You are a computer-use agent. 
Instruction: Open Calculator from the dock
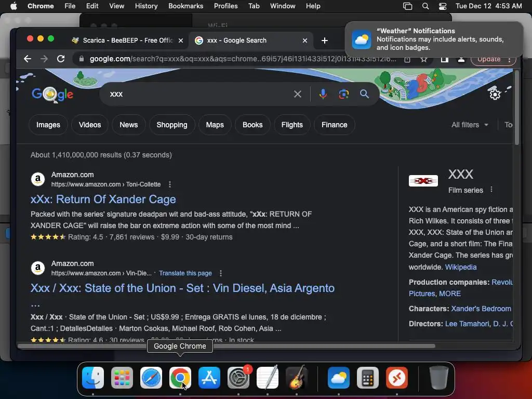point(368,378)
